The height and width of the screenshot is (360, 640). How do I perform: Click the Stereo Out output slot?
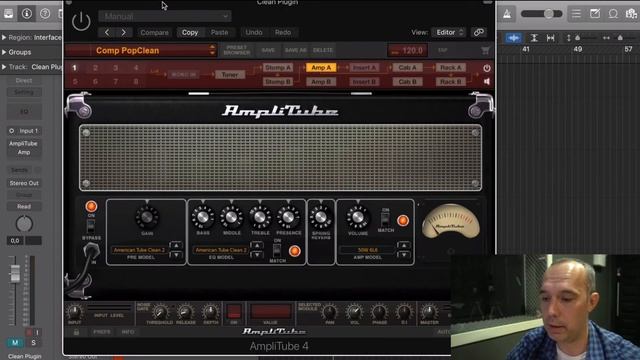24,183
